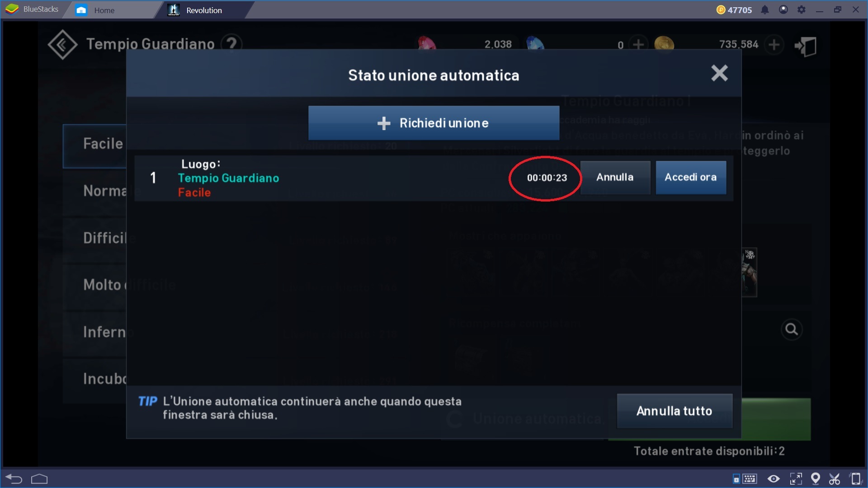
Task: Click the timer 00:00:23 countdown
Action: click(x=546, y=177)
